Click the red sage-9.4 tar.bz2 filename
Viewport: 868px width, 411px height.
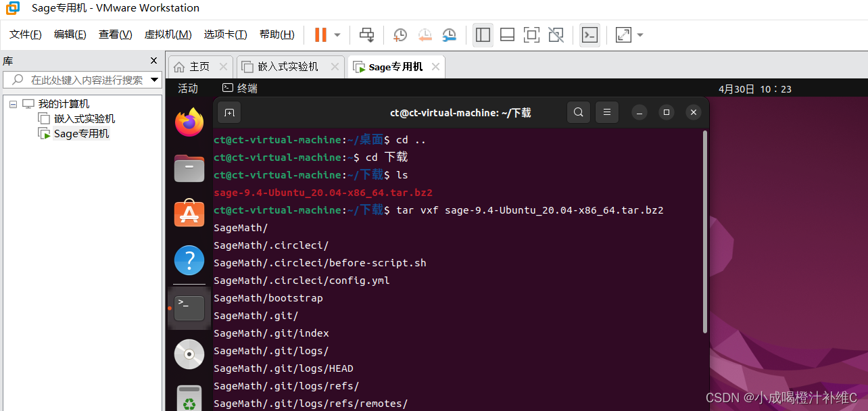tap(323, 193)
